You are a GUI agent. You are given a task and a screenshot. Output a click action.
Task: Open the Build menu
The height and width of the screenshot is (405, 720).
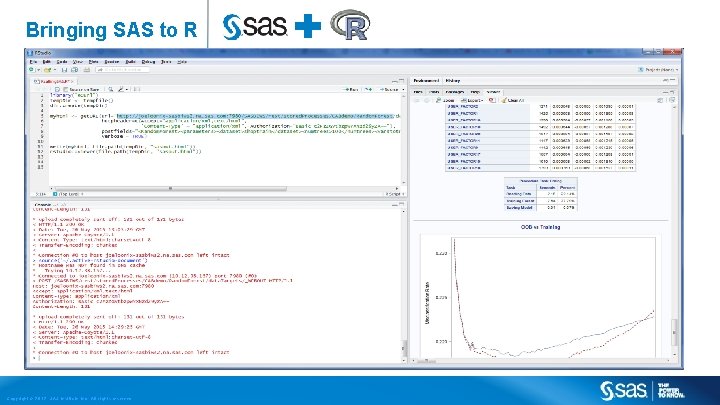(130, 62)
